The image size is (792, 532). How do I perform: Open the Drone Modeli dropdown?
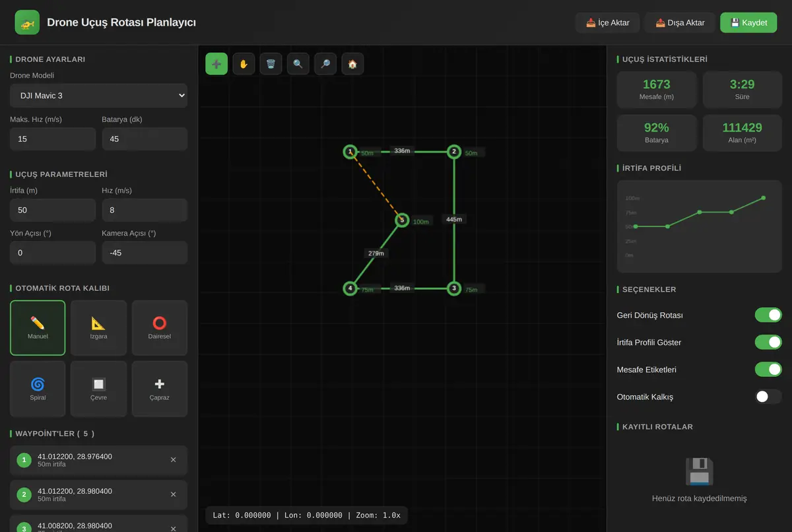[98, 96]
